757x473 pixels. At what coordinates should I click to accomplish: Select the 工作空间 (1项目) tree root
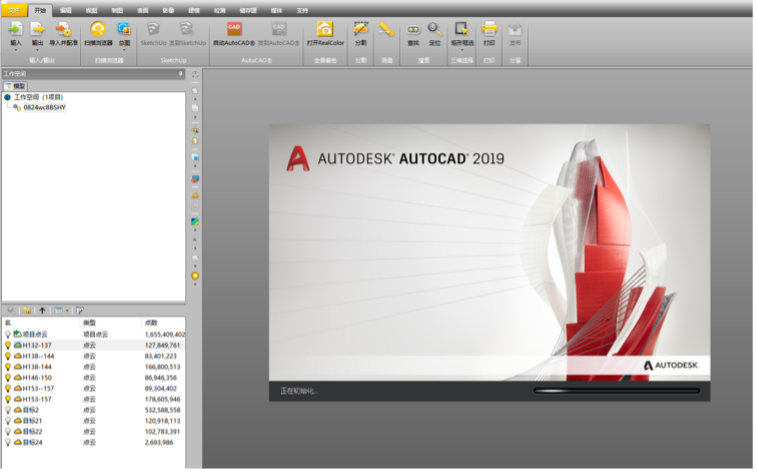tap(38, 97)
